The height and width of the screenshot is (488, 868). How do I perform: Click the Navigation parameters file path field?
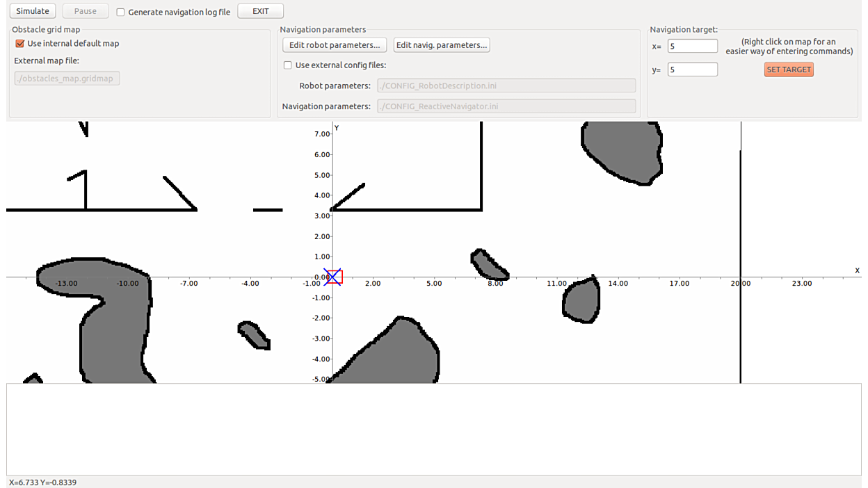point(506,106)
